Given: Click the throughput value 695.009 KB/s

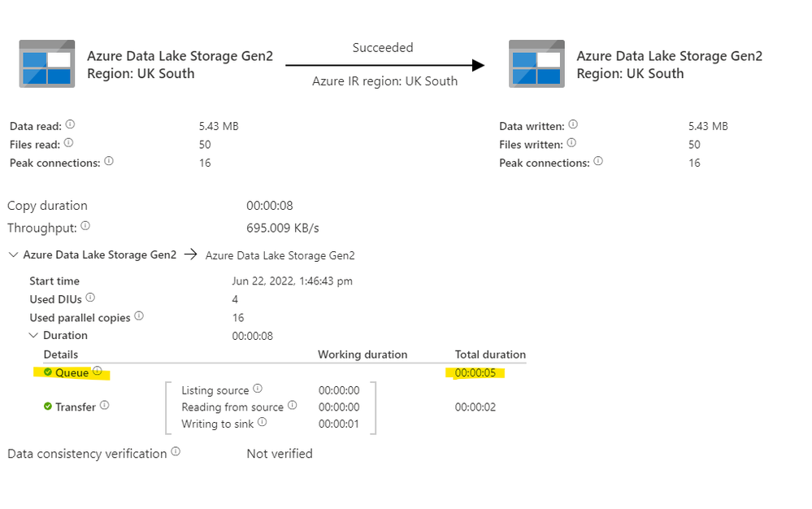Looking at the screenshot, I should [283, 228].
